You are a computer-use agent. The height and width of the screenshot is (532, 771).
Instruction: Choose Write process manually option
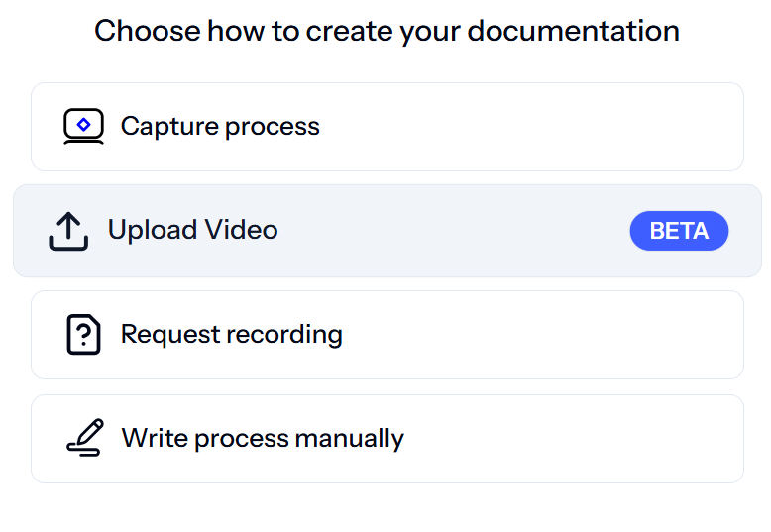point(387,439)
